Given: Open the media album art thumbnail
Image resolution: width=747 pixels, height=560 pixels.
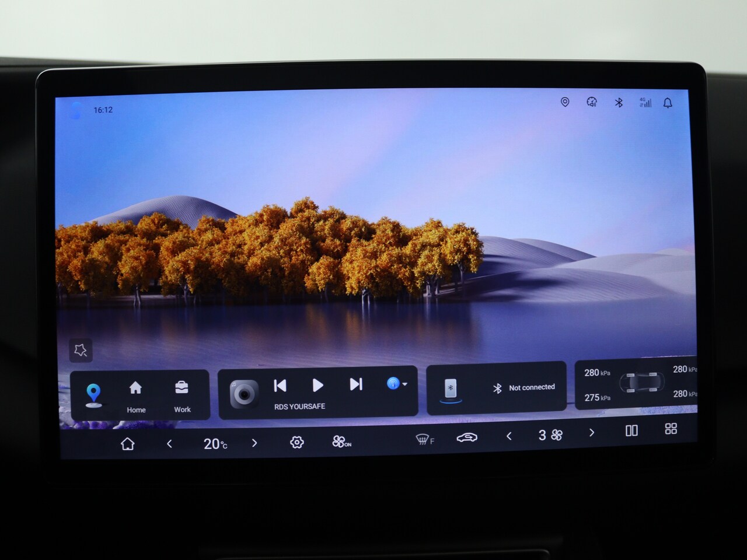Looking at the screenshot, I should click(x=244, y=395).
